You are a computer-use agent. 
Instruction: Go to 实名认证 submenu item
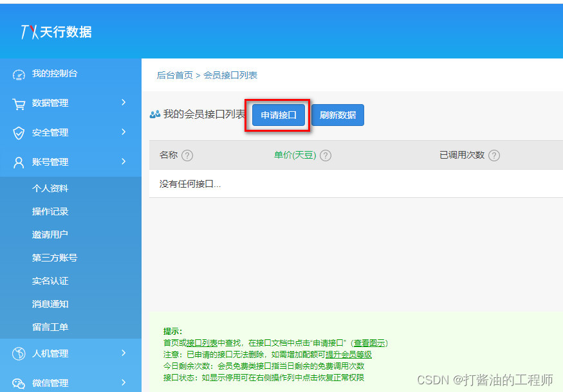click(50, 281)
